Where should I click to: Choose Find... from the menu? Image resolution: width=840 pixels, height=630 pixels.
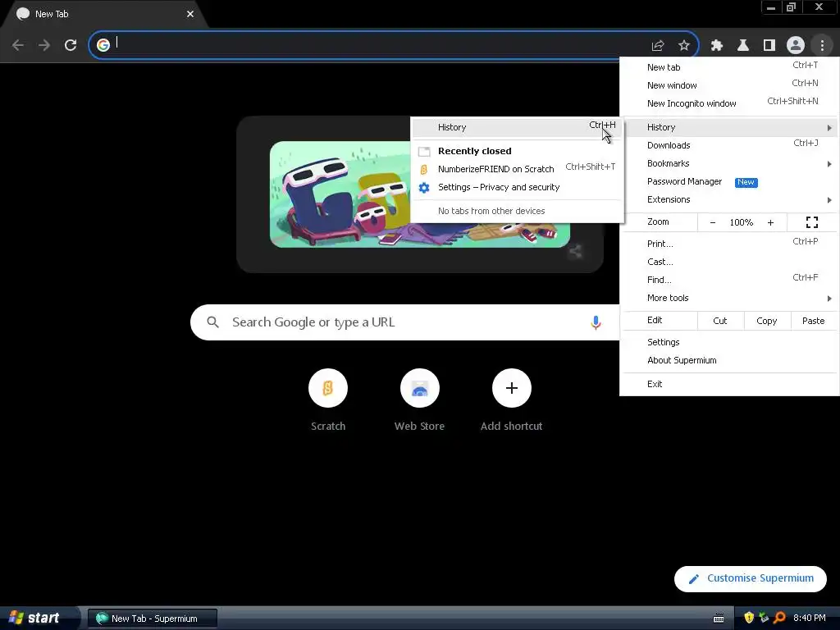[729, 280]
